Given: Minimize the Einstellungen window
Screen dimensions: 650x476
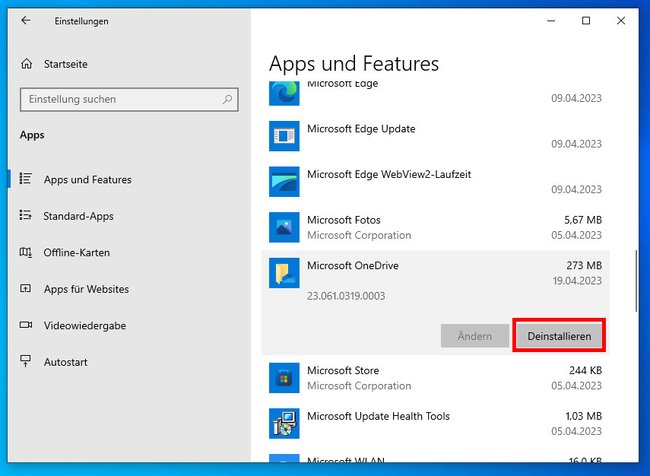Looking at the screenshot, I should tap(551, 21).
